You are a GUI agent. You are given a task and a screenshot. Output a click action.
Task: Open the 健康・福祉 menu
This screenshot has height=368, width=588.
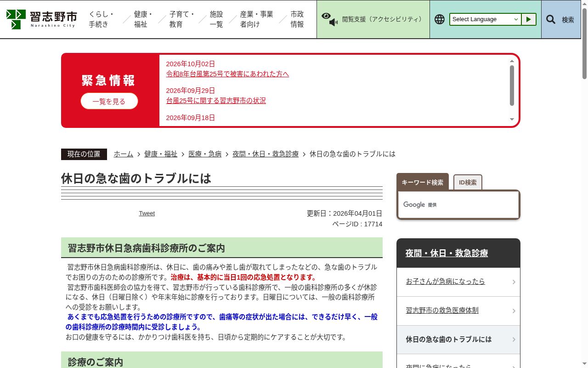coord(143,19)
